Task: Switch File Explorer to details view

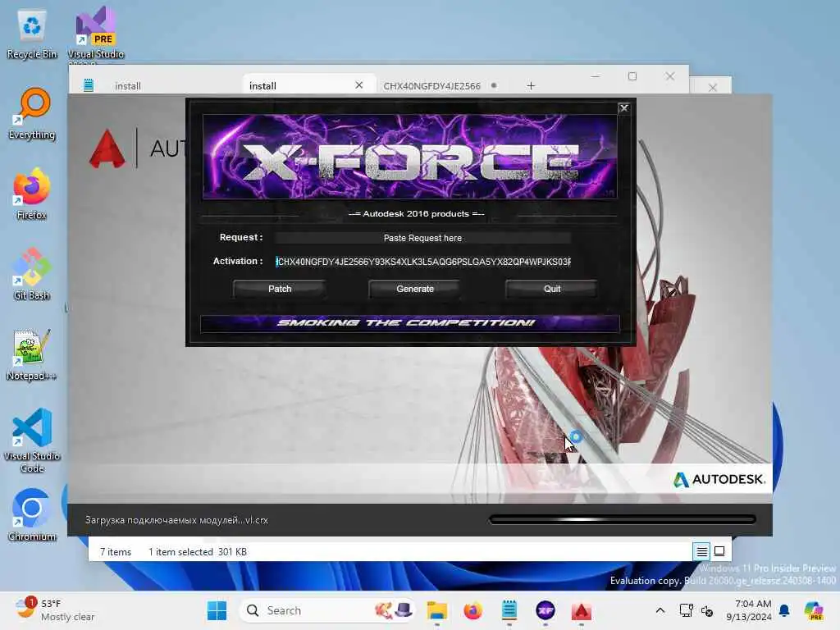Action: pyautogui.click(x=701, y=551)
